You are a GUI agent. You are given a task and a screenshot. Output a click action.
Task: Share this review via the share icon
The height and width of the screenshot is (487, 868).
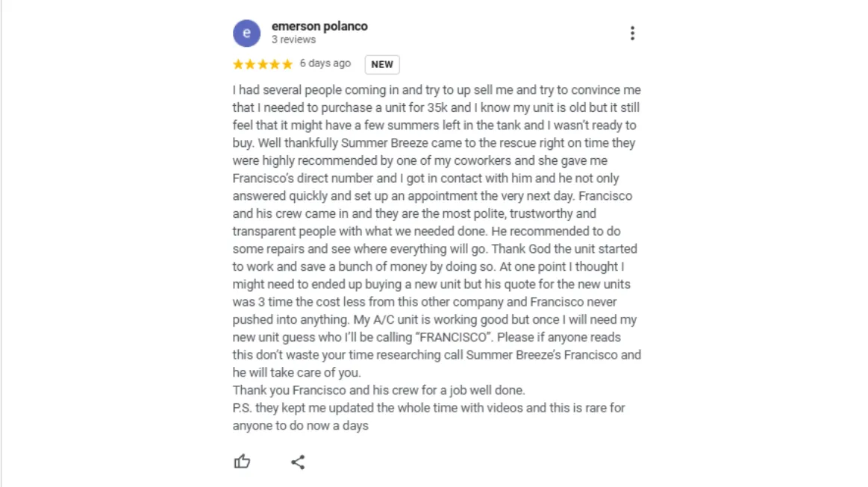pyautogui.click(x=298, y=462)
